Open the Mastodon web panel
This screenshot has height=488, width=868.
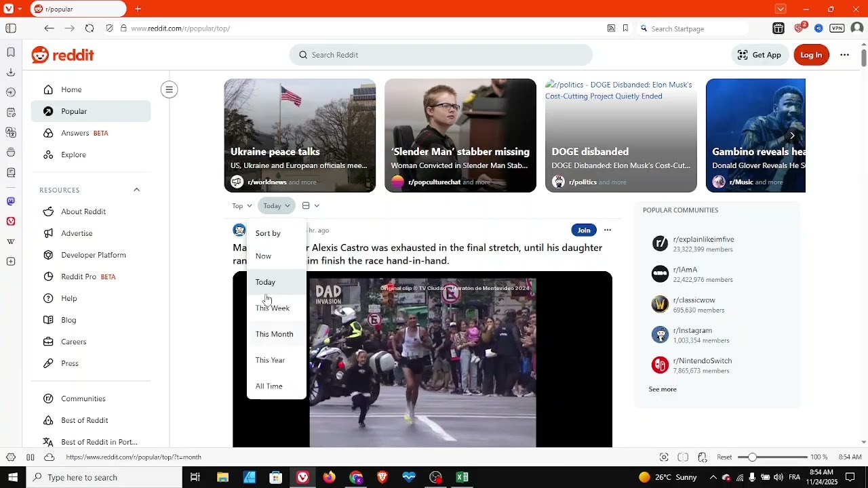[11, 201]
